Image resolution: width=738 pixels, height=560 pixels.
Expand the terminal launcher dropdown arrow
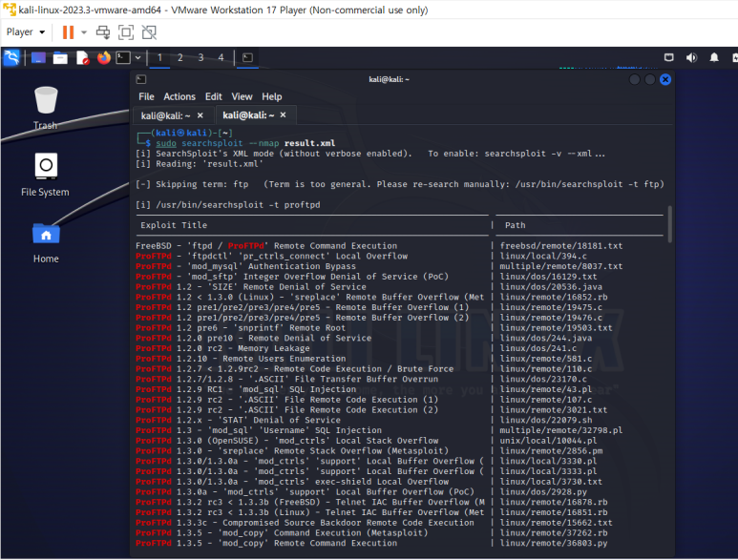137,57
